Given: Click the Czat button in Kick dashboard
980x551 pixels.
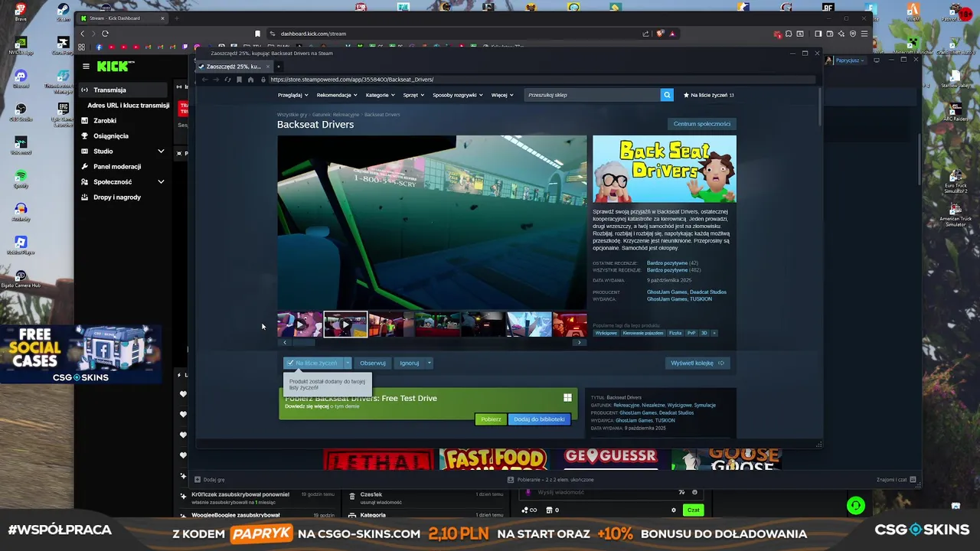Looking at the screenshot, I should point(693,510).
